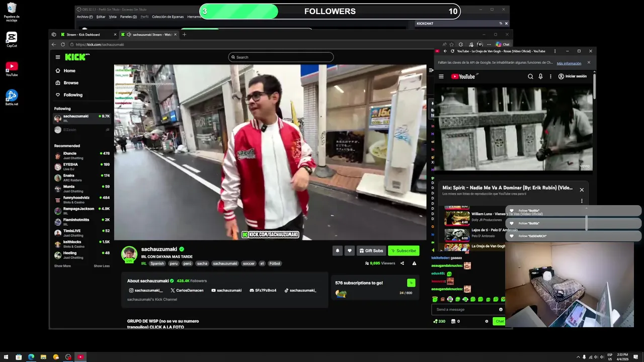Image resolution: width=644 pixels, height=362 pixels.
Task: Click the bell notification button for sachauzumaki
Action: [x=338, y=250]
